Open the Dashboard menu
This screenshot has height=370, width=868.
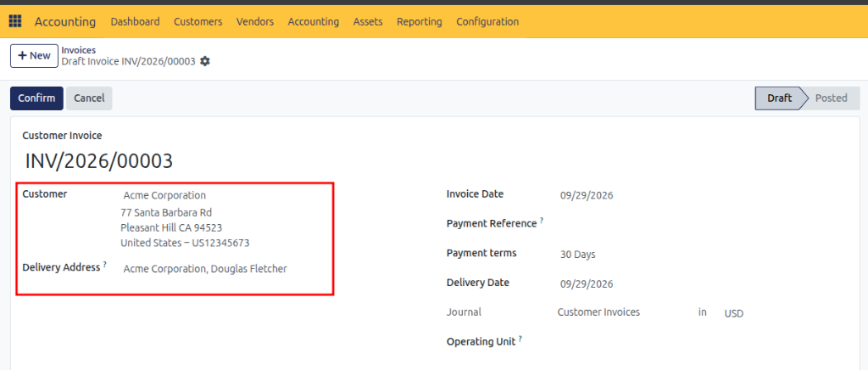[x=135, y=21]
